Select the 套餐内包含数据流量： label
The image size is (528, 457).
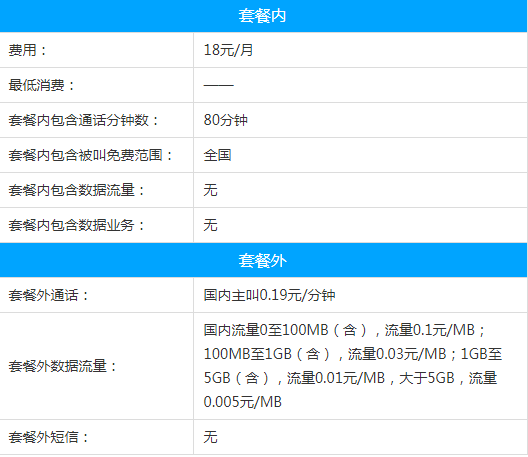click(76, 190)
